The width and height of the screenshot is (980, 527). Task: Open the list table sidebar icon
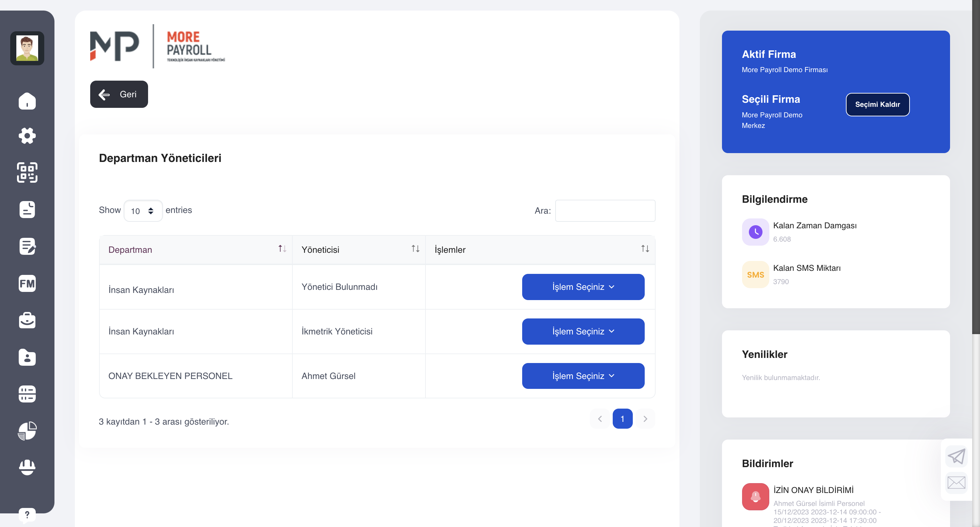[27, 394]
